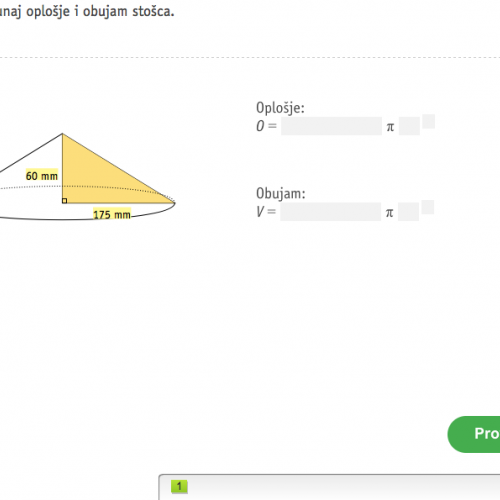Click the Oplošje unit box after π
Viewport: 500px width, 500px height.
(x=409, y=126)
